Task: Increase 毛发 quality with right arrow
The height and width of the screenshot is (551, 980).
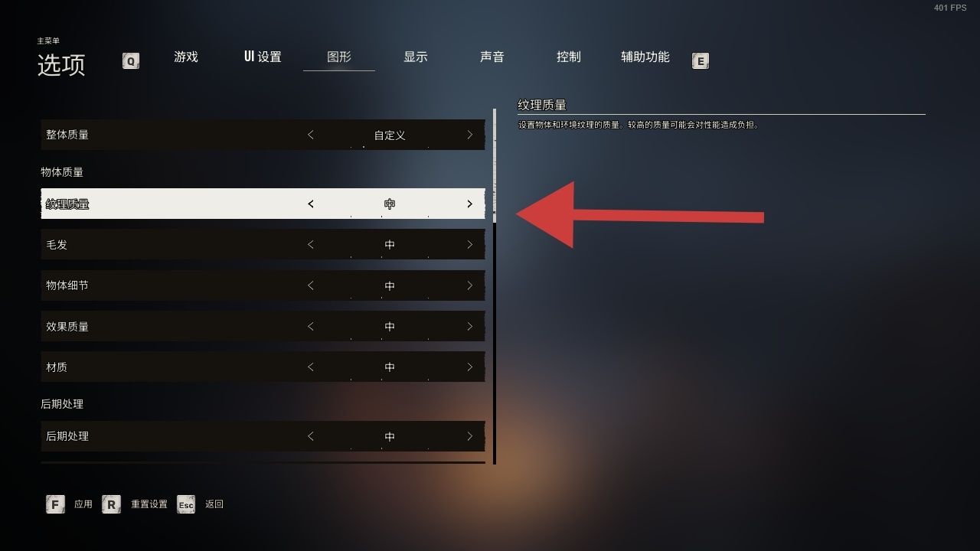Action: pyautogui.click(x=469, y=245)
